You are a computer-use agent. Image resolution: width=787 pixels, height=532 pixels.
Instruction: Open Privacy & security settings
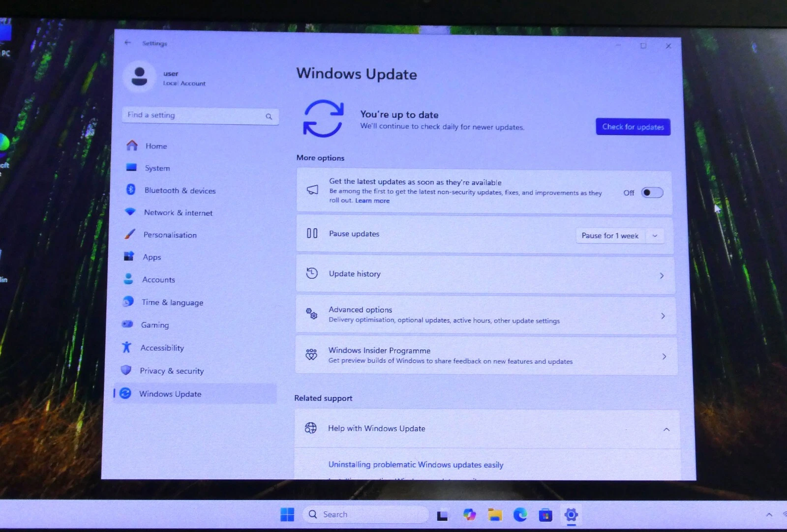(172, 371)
